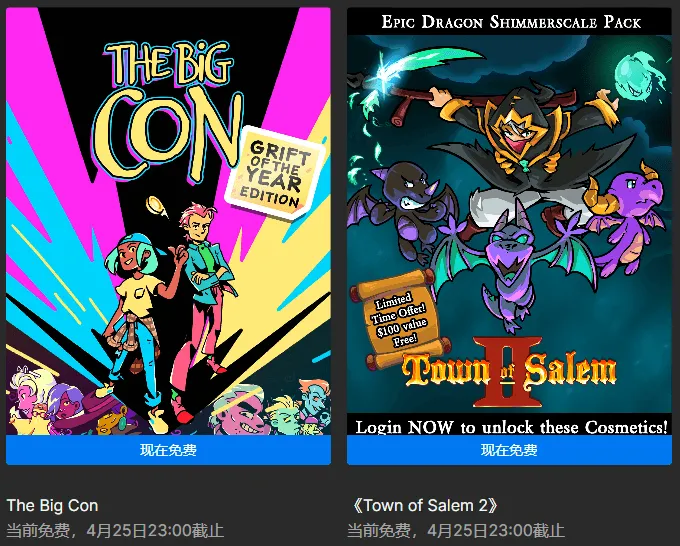
Task: Click the Epic Dragon Shimmerscale Pack header
Action: tap(511, 21)
